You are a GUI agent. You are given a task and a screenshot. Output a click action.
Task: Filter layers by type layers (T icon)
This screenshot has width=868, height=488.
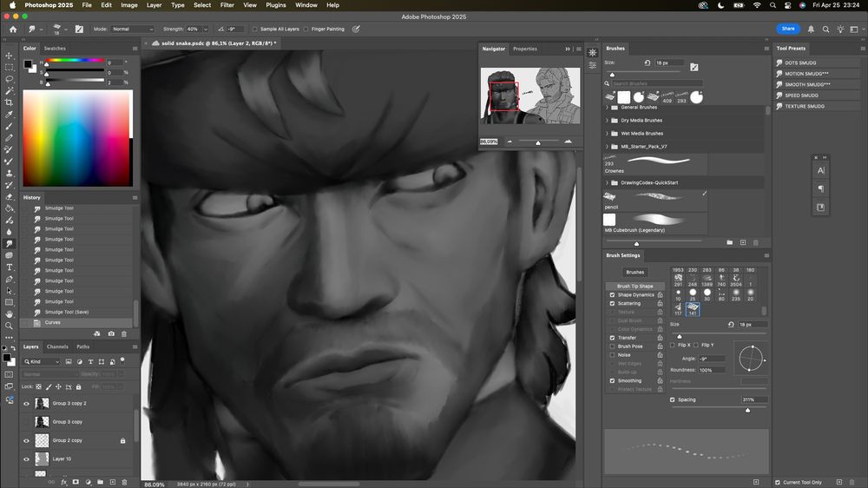click(x=90, y=362)
